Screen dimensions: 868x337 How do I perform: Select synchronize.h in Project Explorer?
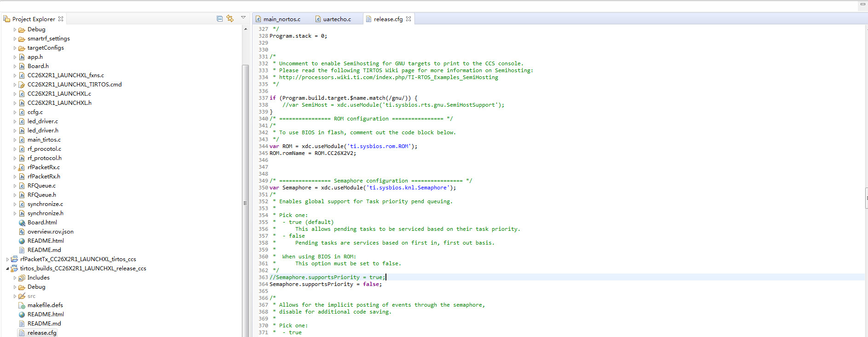(45, 213)
